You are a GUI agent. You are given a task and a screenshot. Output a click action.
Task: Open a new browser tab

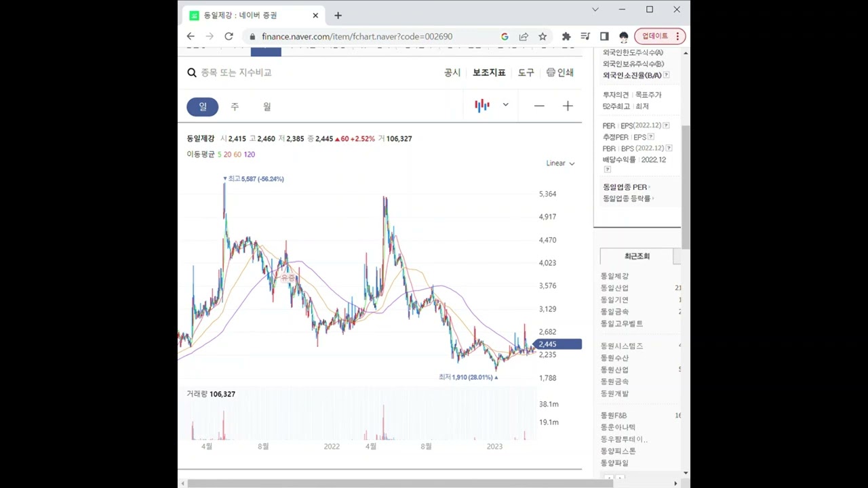338,16
